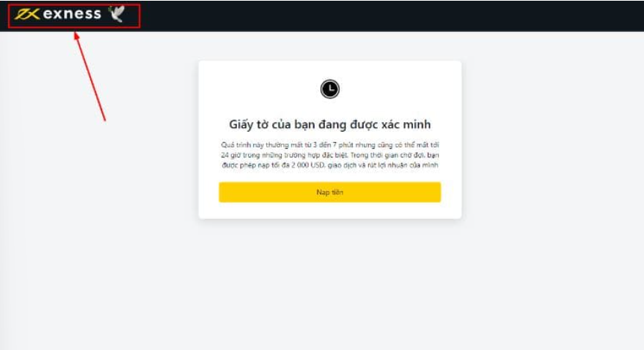Click the "Quá trình này" text starting the paragraph
Viewport: 644px width, 350px height.
click(x=241, y=145)
